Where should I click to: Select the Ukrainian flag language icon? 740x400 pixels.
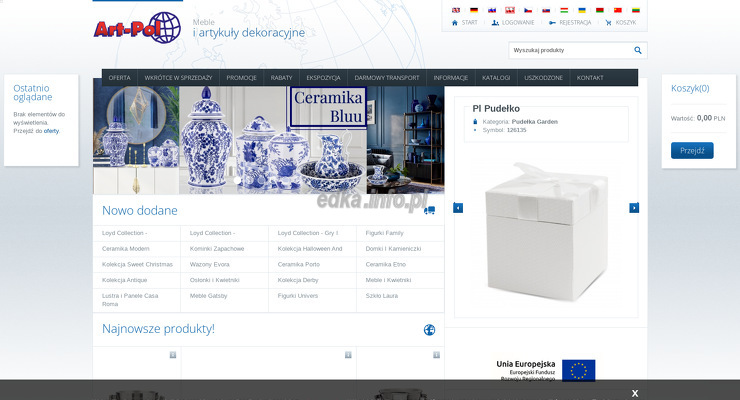582,9
